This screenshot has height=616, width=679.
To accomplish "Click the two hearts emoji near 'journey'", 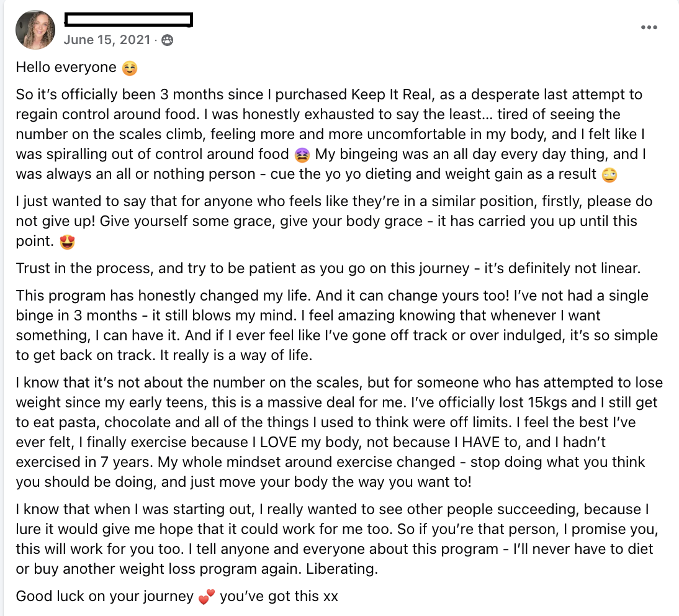I will point(207,597).
